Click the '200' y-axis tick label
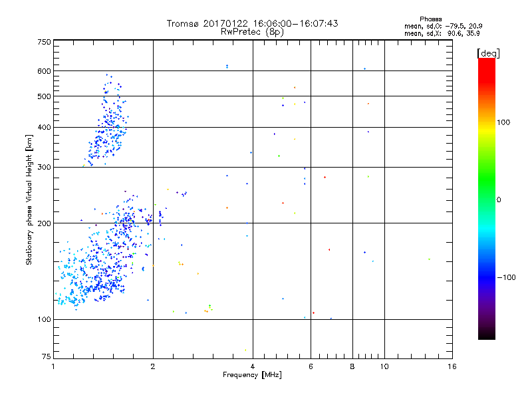 pyautogui.click(x=44, y=223)
